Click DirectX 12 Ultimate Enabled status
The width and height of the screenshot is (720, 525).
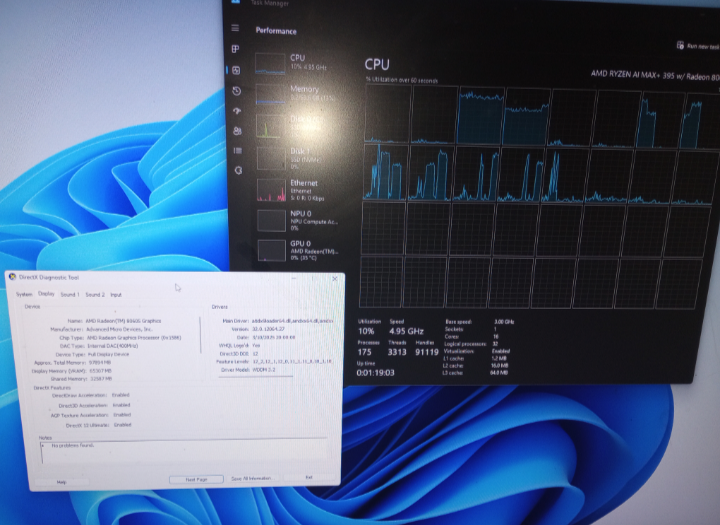[x=123, y=425]
